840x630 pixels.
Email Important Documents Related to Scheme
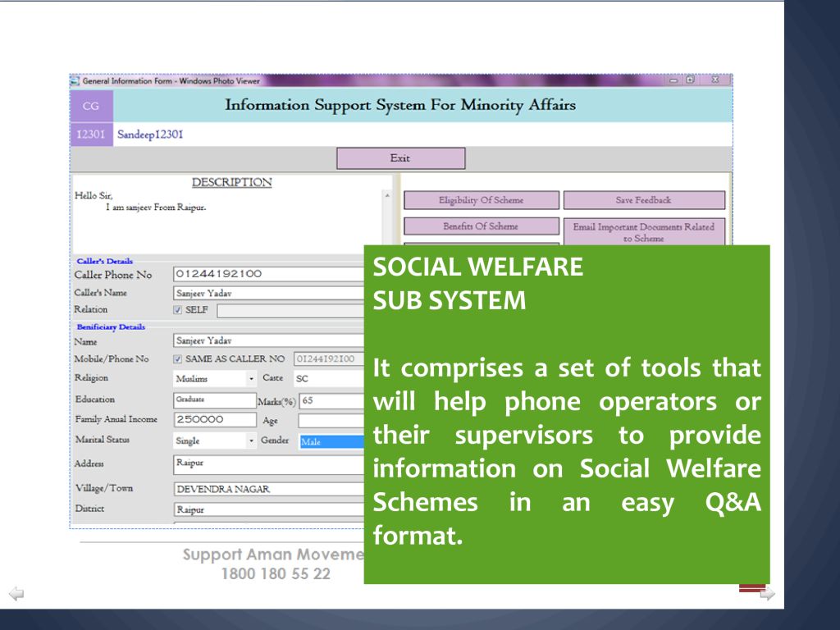pos(644,232)
